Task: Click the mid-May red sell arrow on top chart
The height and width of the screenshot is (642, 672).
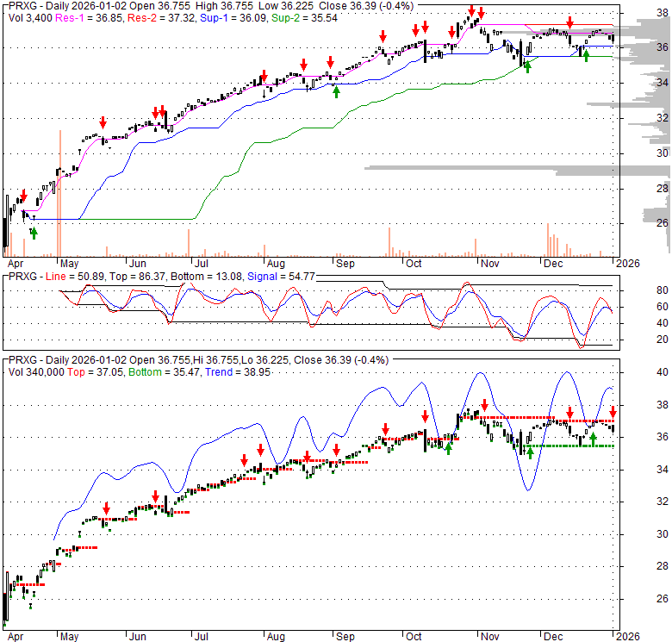Action: (103, 122)
